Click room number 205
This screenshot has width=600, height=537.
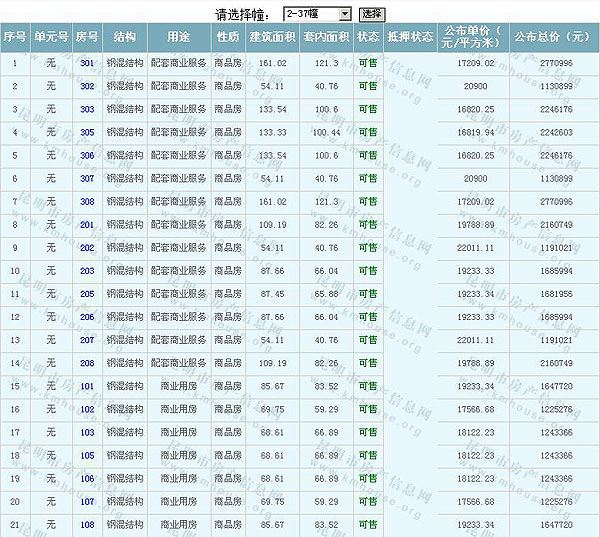[87, 294]
